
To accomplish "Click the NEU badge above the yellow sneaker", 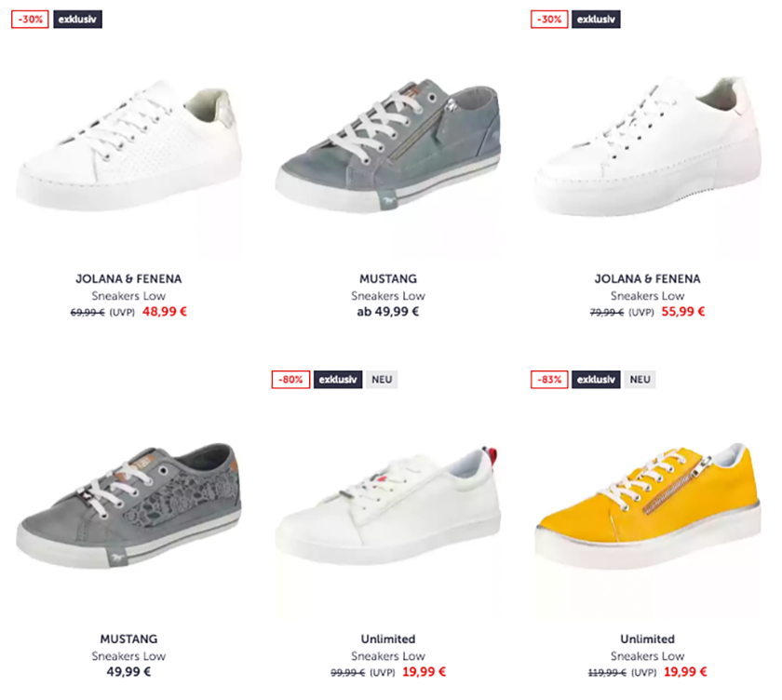I will click(640, 380).
